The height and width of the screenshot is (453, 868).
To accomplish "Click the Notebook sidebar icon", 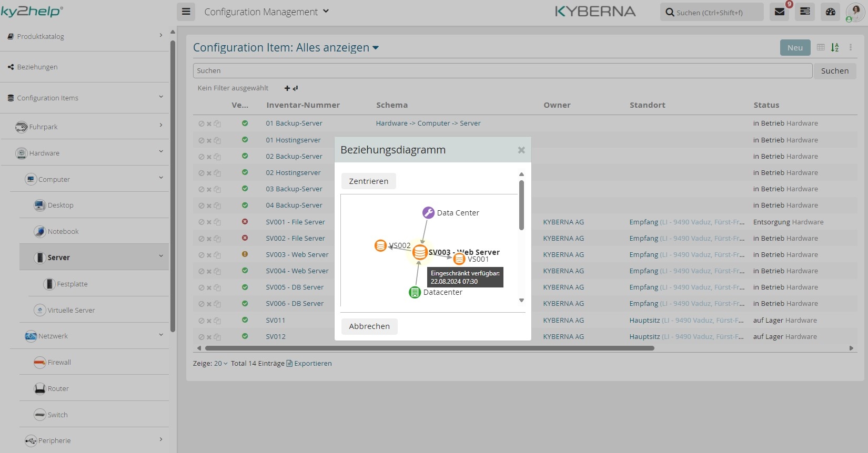I will pyautogui.click(x=40, y=232).
